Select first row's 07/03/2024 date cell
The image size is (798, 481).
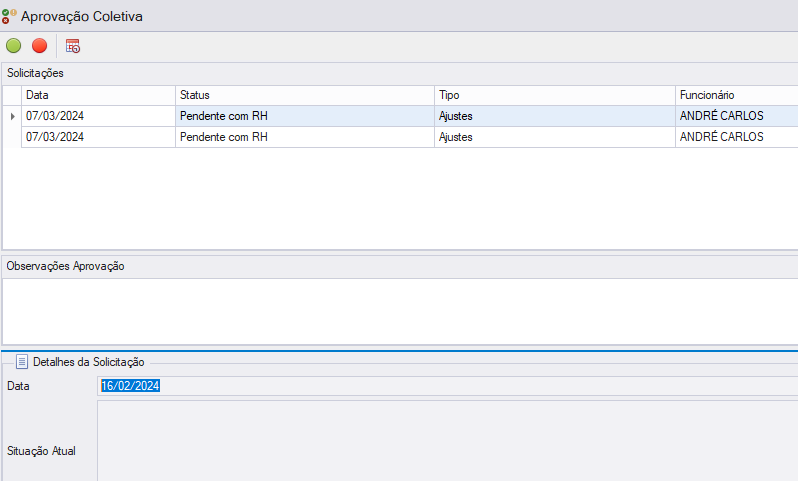pos(98,116)
